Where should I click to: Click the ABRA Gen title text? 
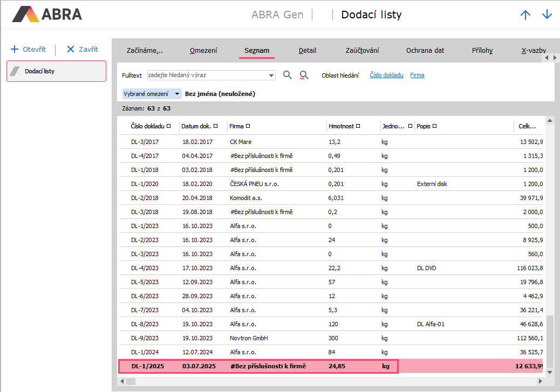277,15
